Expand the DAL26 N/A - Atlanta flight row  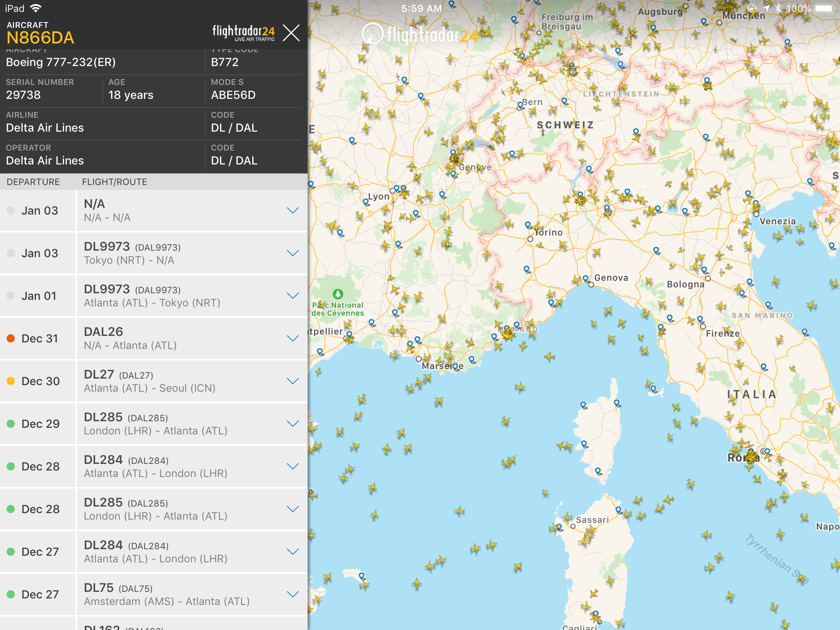292,338
